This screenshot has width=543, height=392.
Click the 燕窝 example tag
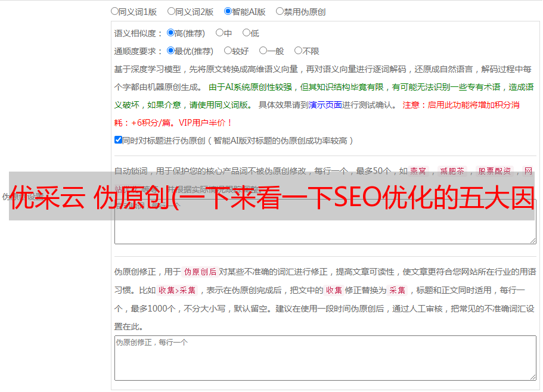tap(418, 171)
